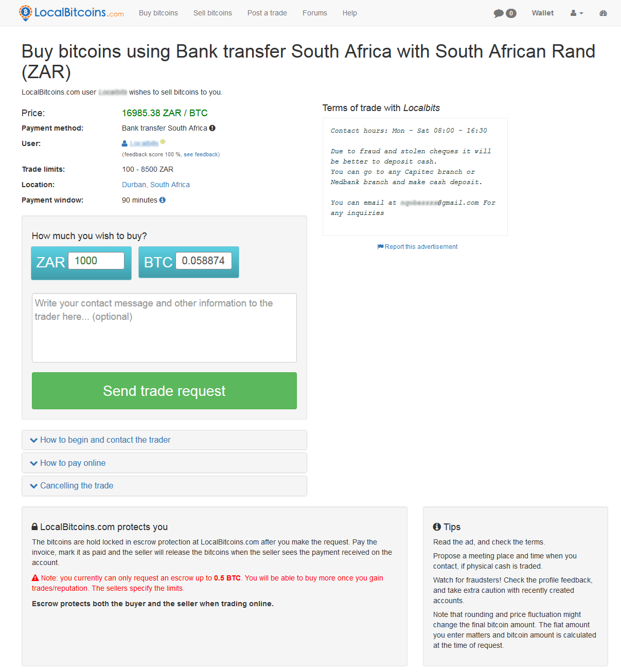Go to the Sell bitcoins page
621x672 pixels.
(x=212, y=13)
